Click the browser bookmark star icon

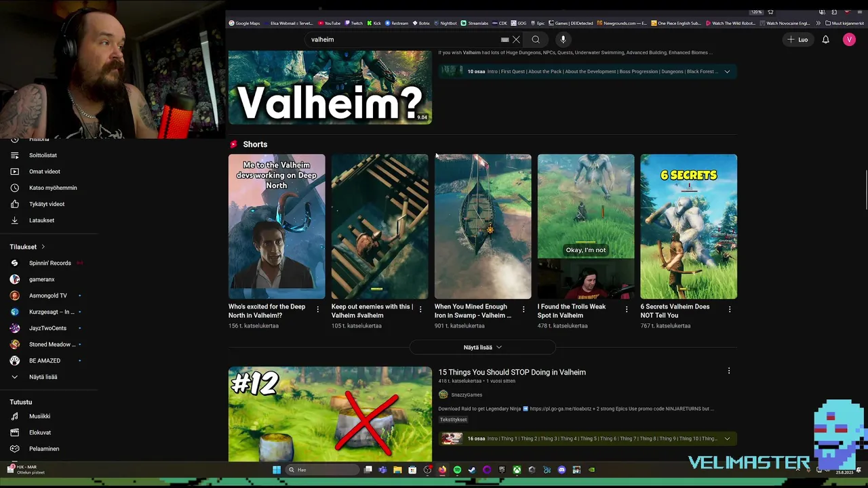[770, 12]
